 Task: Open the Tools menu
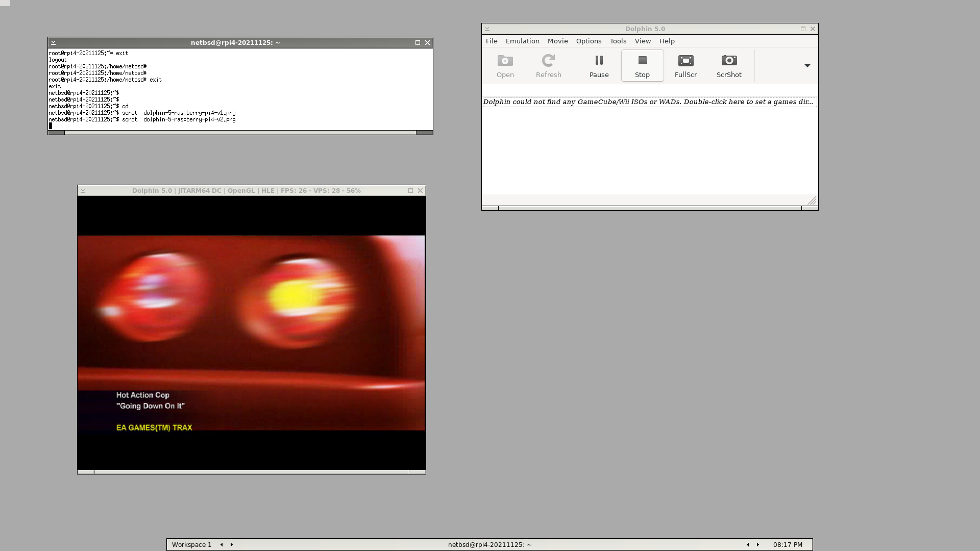pyautogui.click(x=618, y=41)
